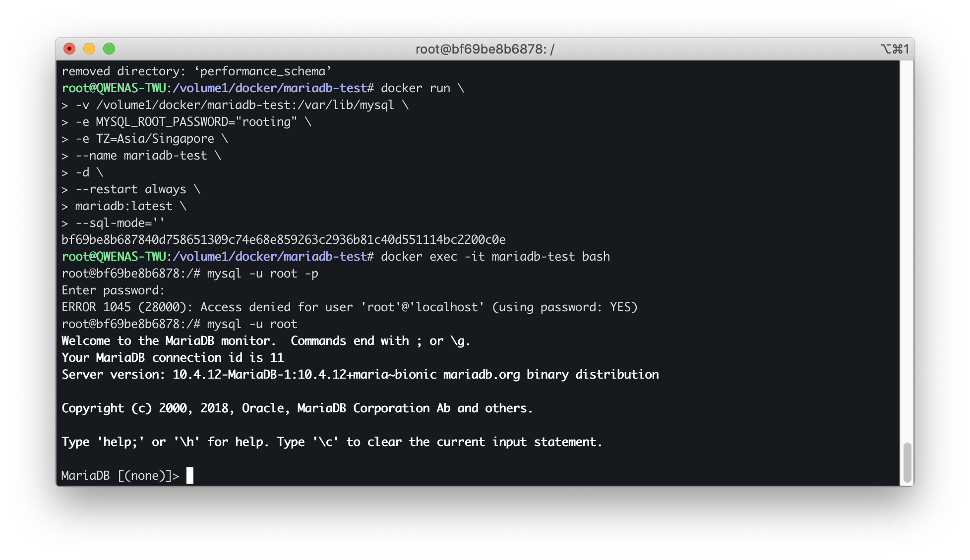
Task: Click the "Type 'help;' or '\h' for help" line
Action: click(x=332, y=442)
